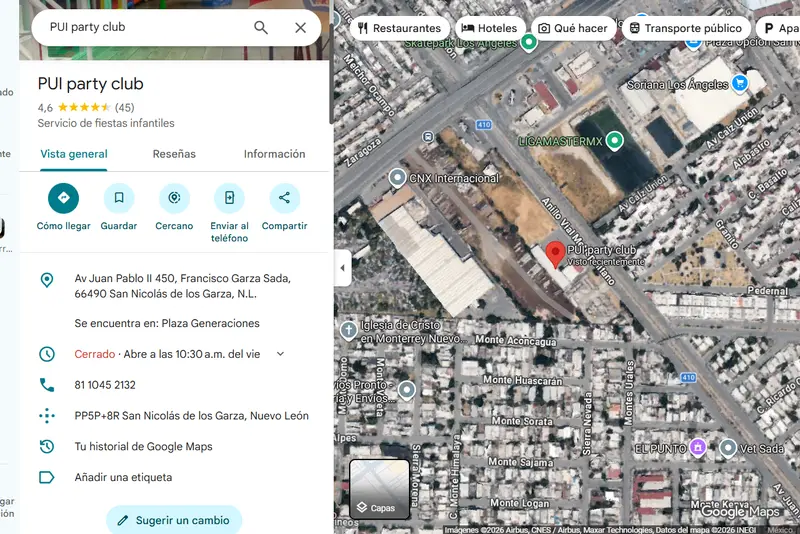
Task: Select Transporte público filter chip
Action: (x=686, y=28)
